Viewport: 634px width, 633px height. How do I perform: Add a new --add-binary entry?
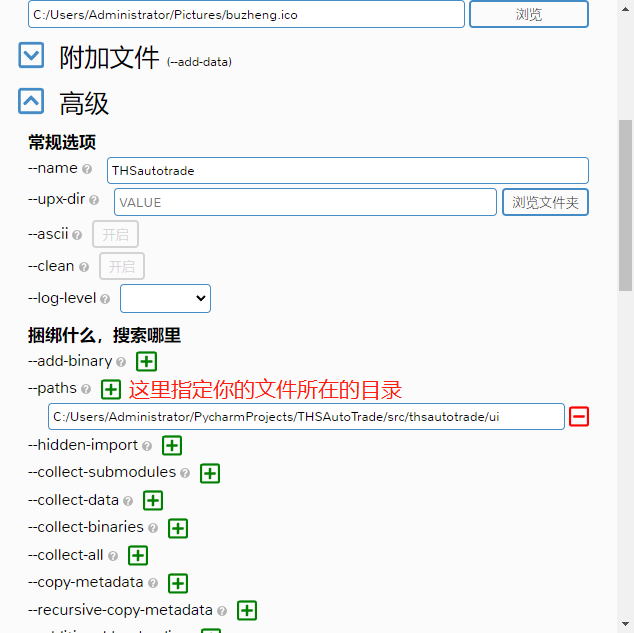(146, 361)
